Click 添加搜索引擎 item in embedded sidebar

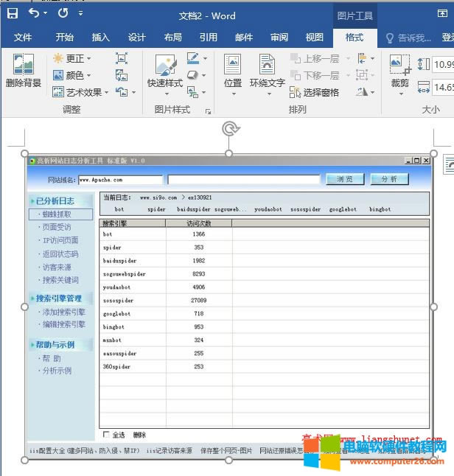63,312
